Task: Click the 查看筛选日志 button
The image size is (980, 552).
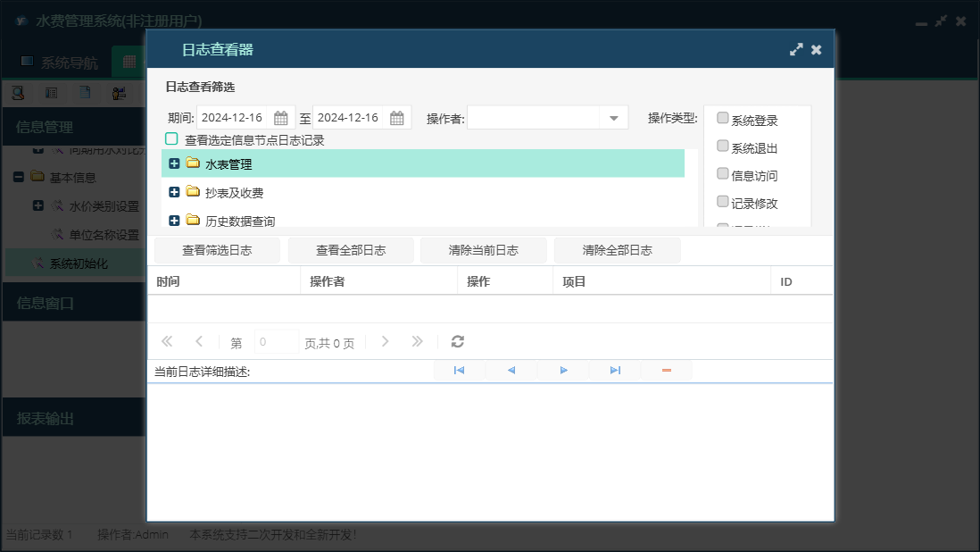Action: click(x=217, y=250)
